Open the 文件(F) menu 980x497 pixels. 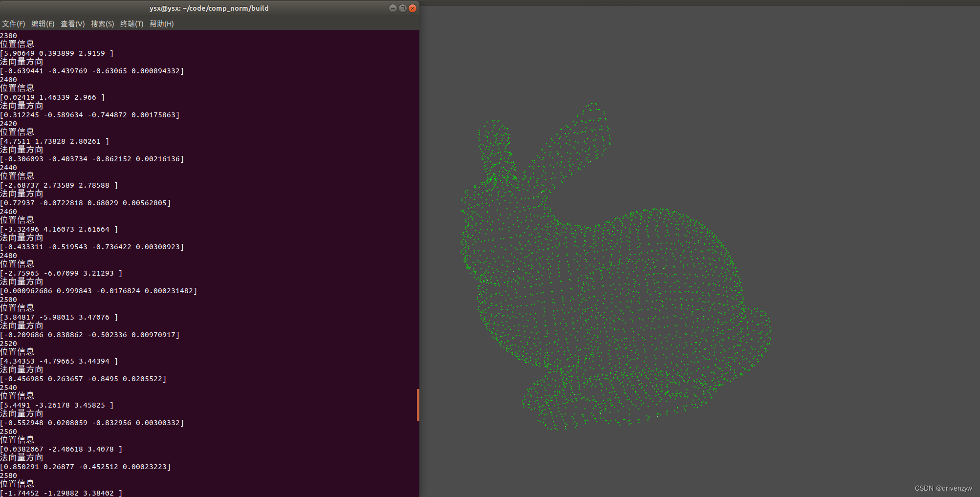[14, 23]
